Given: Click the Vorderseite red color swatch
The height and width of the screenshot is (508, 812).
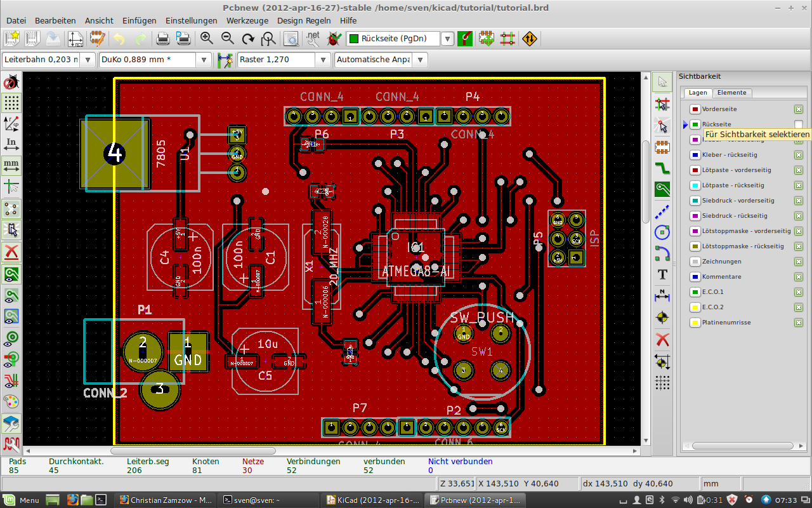Looking at the screenshot, I should (x=695, y=109).
